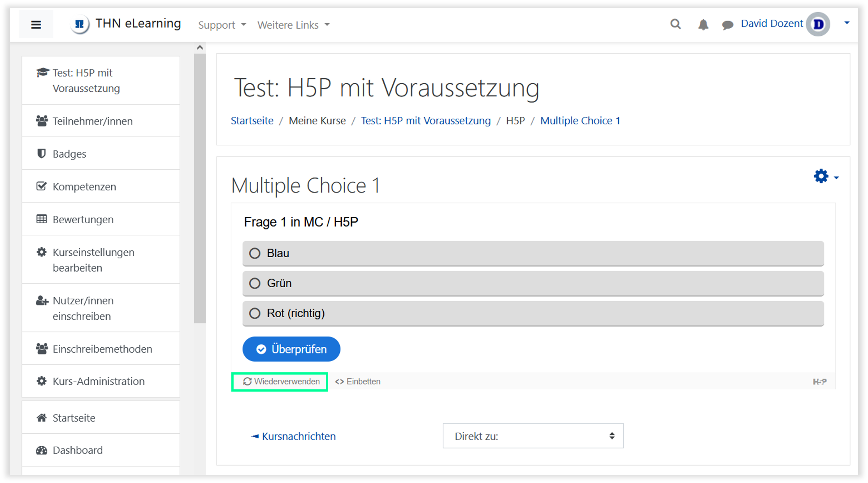Click the THN eLearning logo
The width and height of the screenshot is (868, 483).
[x=80, y=24]
